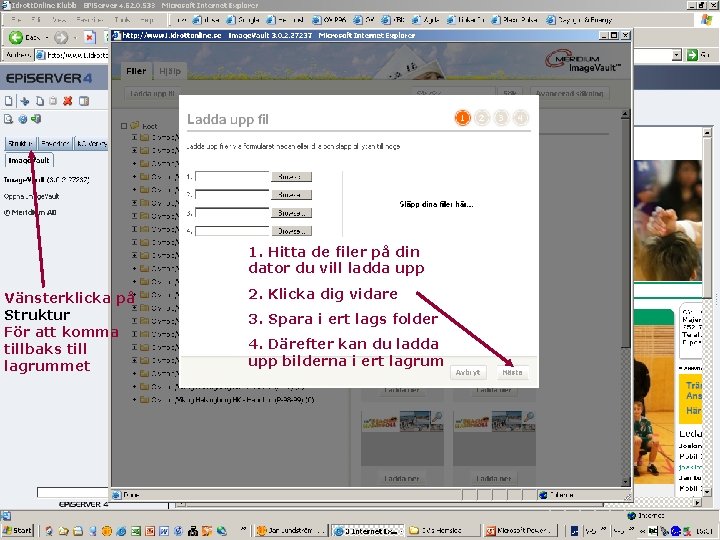Click the Nästa button in upload dialog

[x=512, y=372]
